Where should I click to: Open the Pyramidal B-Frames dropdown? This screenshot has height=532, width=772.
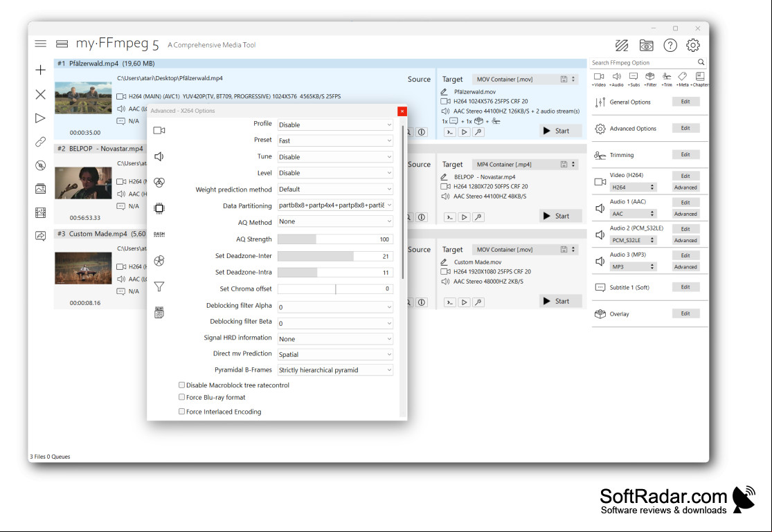click(335, 370)
